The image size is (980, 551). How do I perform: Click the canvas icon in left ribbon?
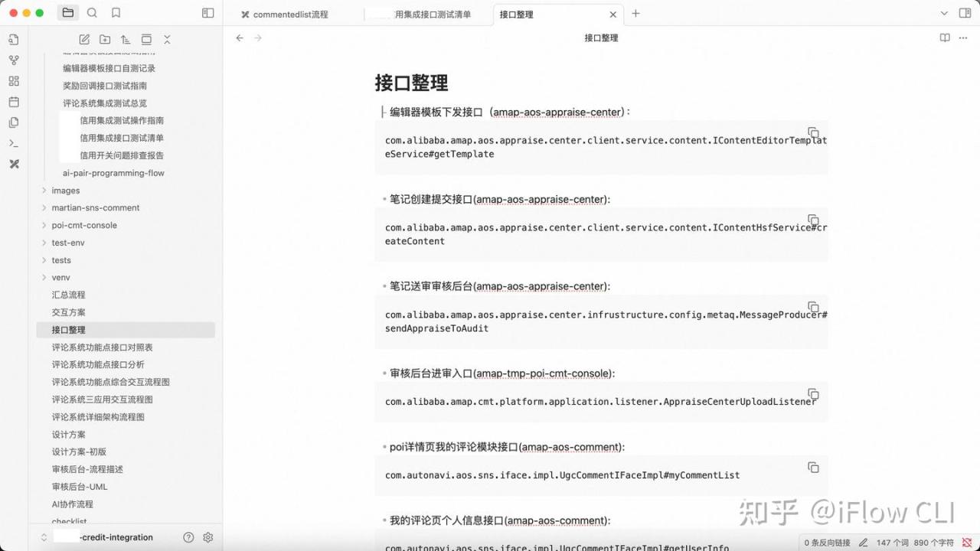[14, 81]
